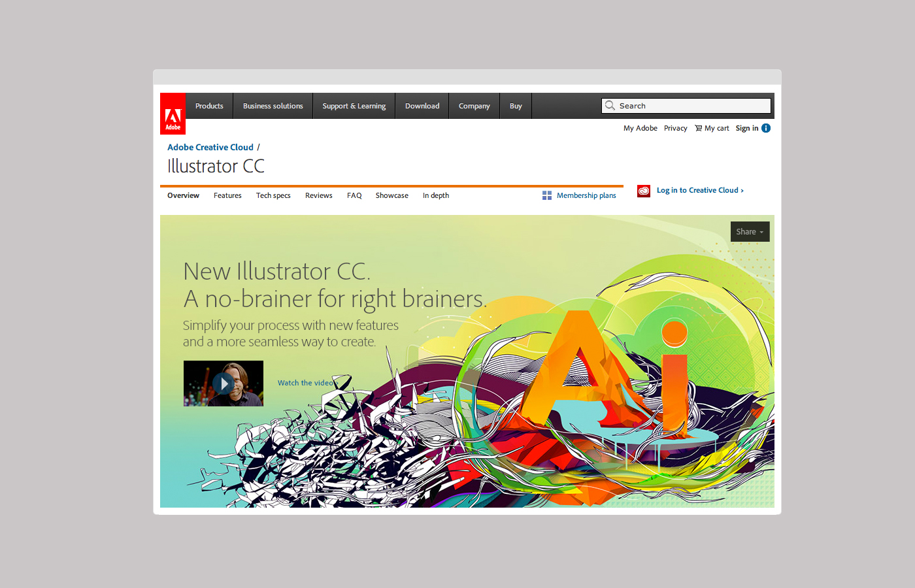Click the 'New Illustrator CC.' headline text
Screen dimensions: 915x588
click(277, 271)
